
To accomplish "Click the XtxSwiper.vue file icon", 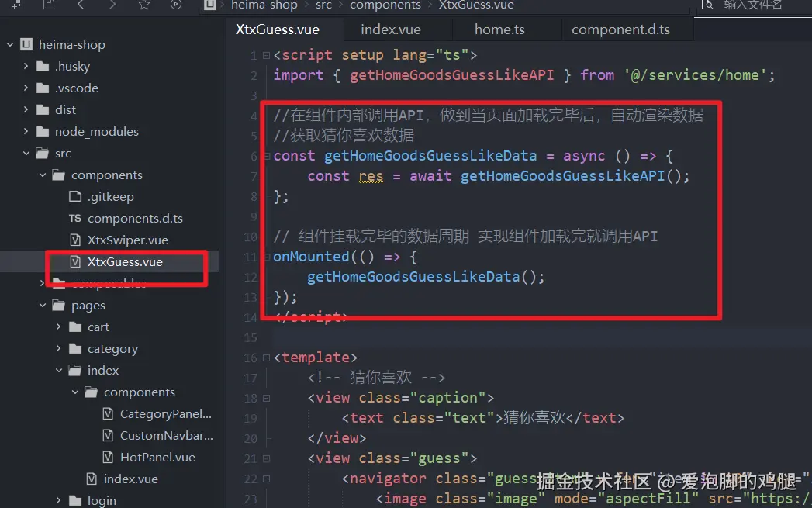I will 75,240.
